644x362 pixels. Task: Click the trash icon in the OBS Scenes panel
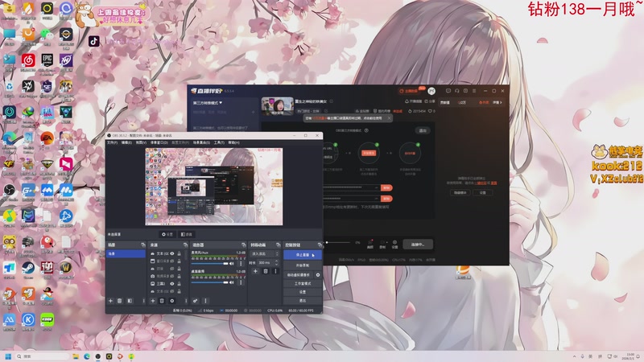click(119, 301)
